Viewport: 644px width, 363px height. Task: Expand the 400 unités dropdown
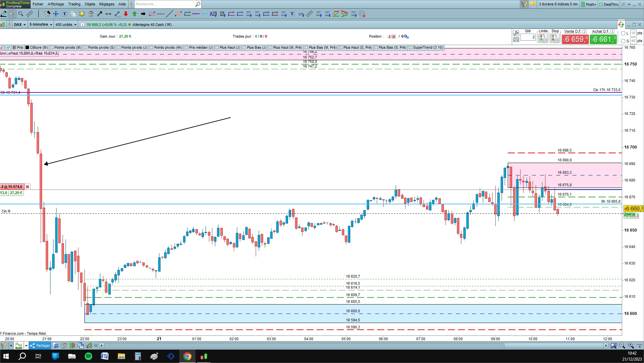66,25
